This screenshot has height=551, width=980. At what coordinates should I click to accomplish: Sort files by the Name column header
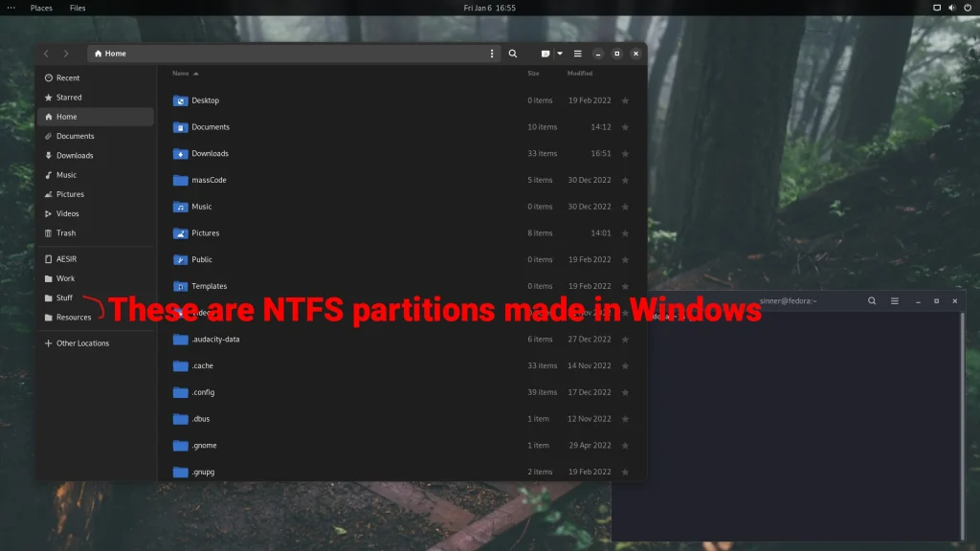(x=181, y=73)
